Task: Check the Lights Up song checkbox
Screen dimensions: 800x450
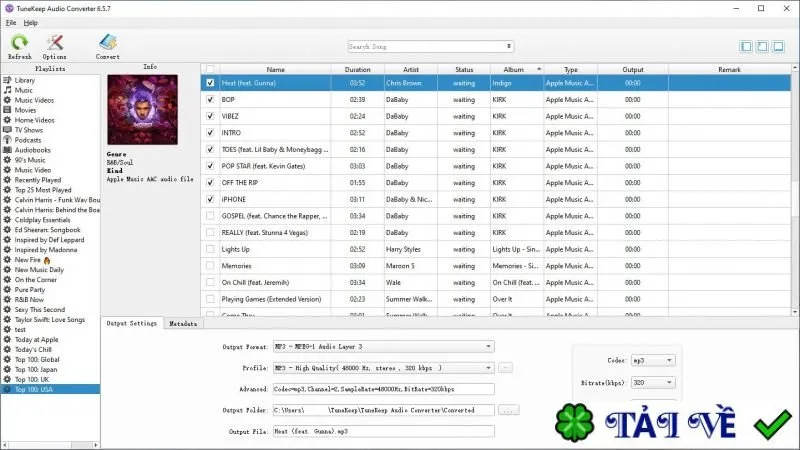Action: (x=210, y=249)
